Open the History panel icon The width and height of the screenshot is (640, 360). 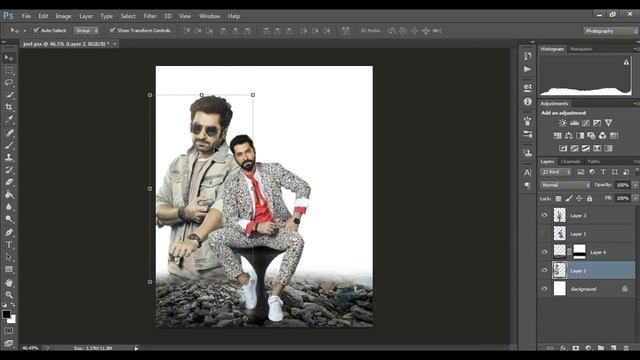tap(528, 56)
